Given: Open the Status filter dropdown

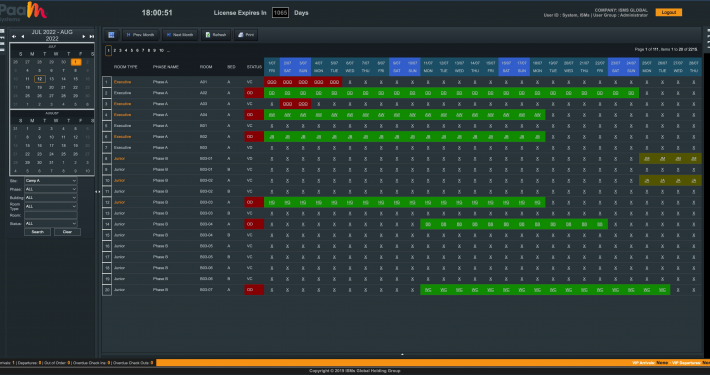Looking at the screenshot, I should [x=50, y=223].
